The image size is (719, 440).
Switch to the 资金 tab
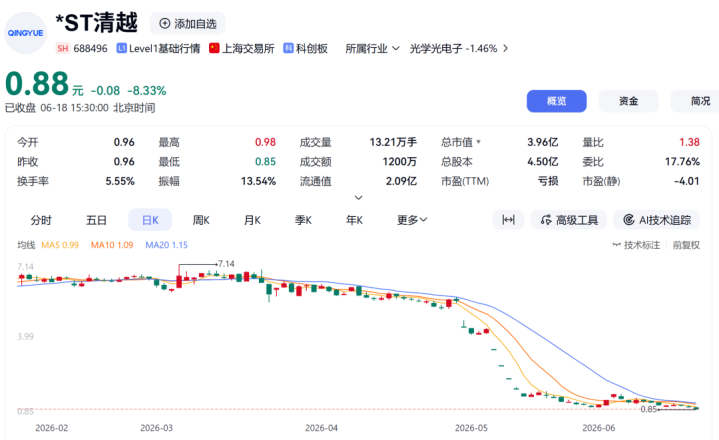628,101
